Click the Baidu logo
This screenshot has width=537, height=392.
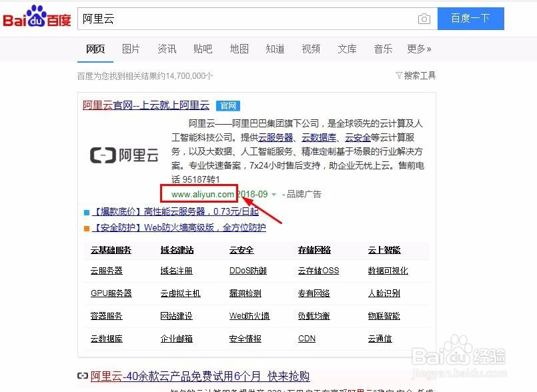(37, 17)
